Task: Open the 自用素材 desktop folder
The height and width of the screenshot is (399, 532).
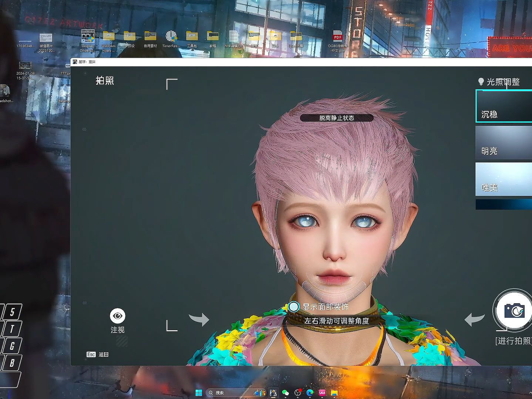Action: tap(150, 39)
